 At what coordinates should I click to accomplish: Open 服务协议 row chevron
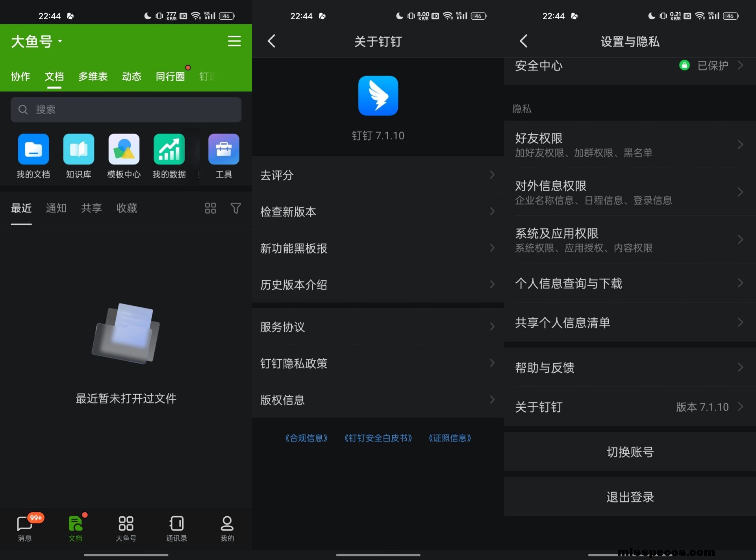pos(492,327)
